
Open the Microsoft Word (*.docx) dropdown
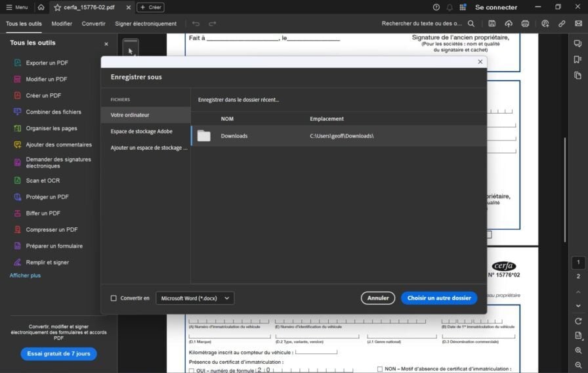tap(195, 298)
